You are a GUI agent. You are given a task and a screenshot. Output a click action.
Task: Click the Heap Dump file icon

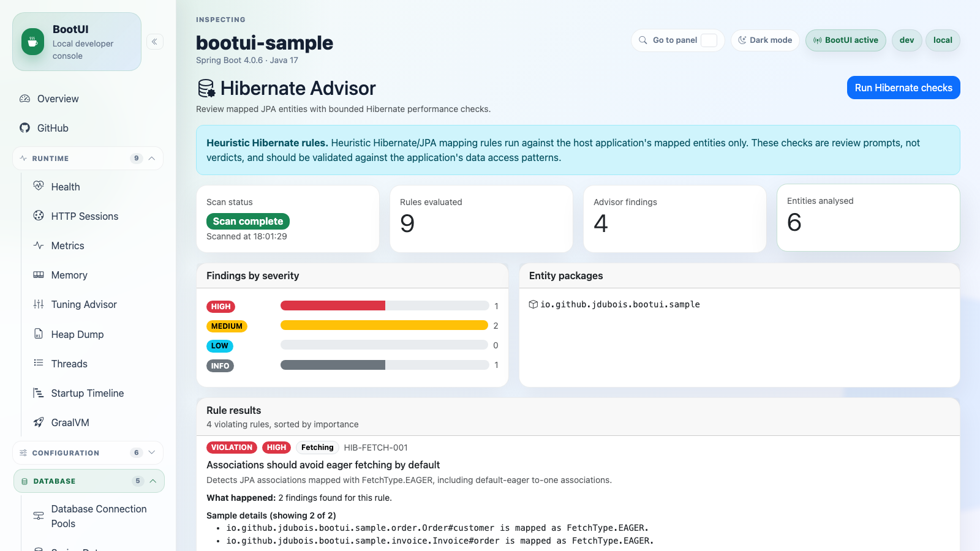coord(39,334)
